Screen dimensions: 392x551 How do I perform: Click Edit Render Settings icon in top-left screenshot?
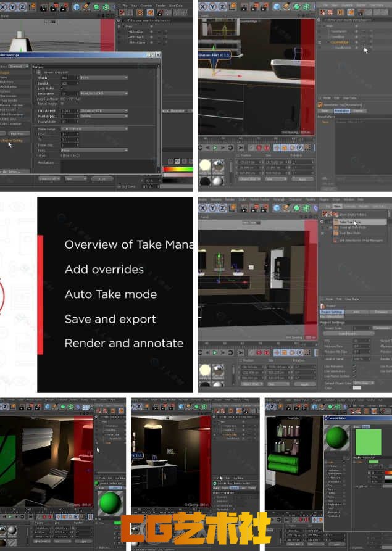[64, 7]
